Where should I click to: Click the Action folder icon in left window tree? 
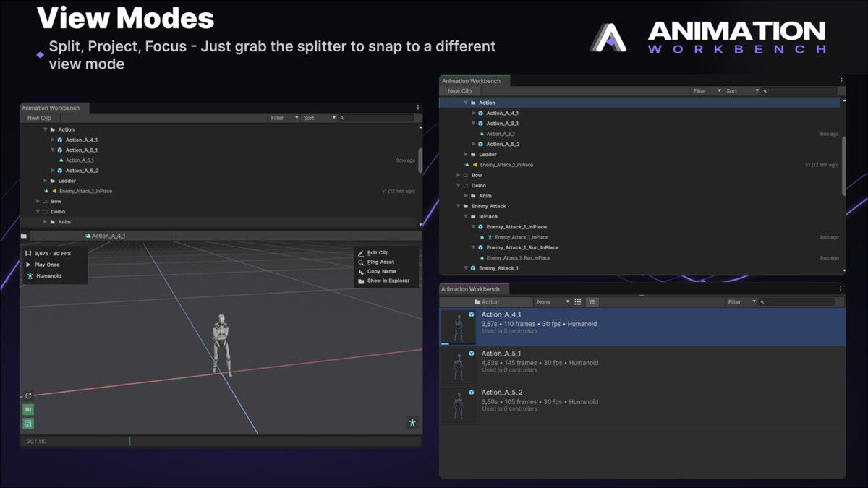point(53,130)
